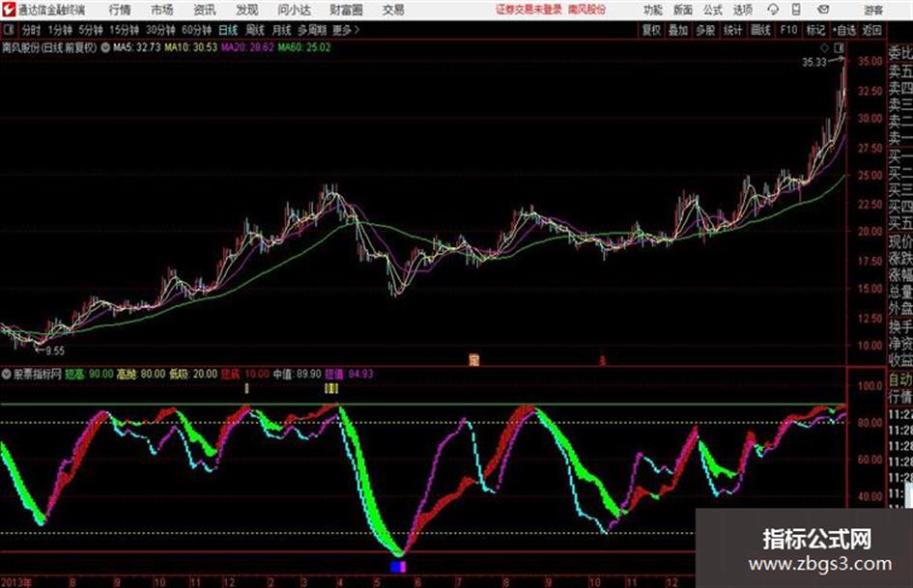Click the 统计 statistics button
913x588 pixels.
[x=733, y=30]
